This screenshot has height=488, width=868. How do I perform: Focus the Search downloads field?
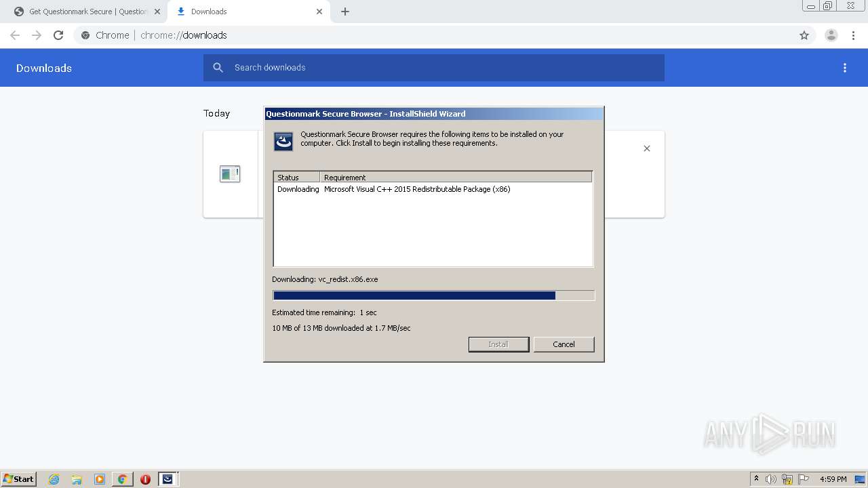[434, 68]
